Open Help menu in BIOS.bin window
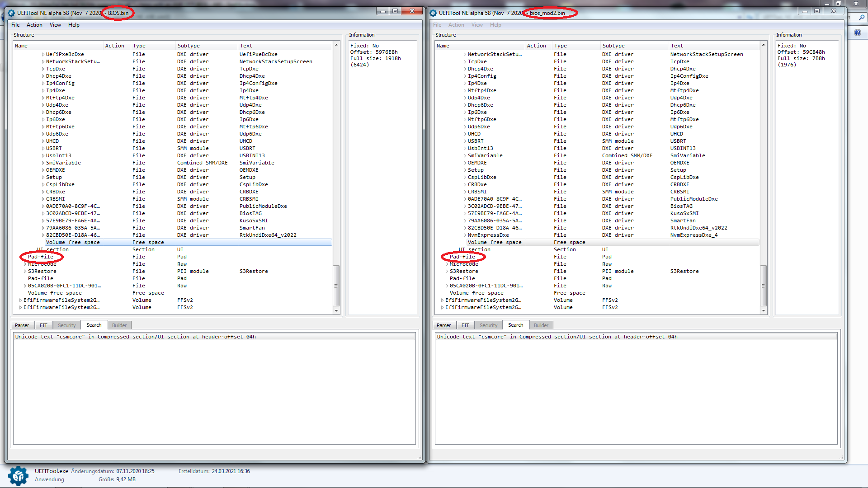 pos(74,25)
